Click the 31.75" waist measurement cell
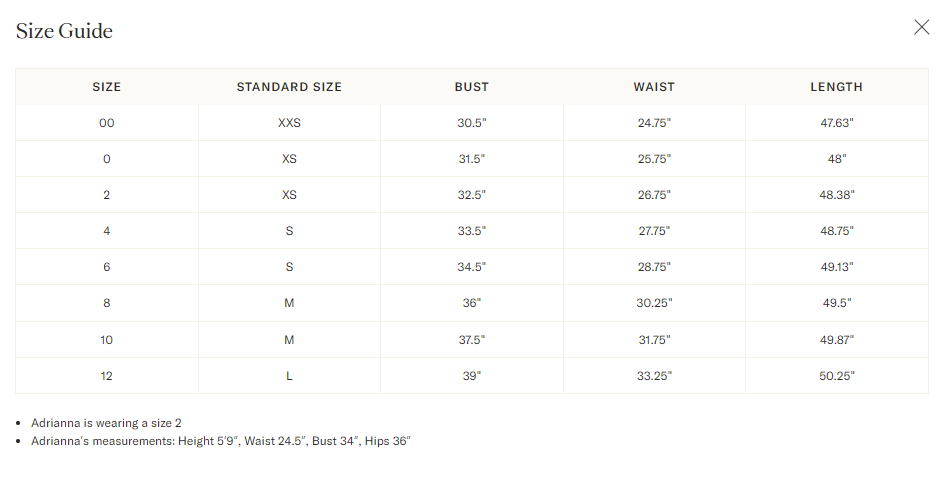The width and height of the screenshot is (941, 478). pyautogui.click(x=654, y=340)
